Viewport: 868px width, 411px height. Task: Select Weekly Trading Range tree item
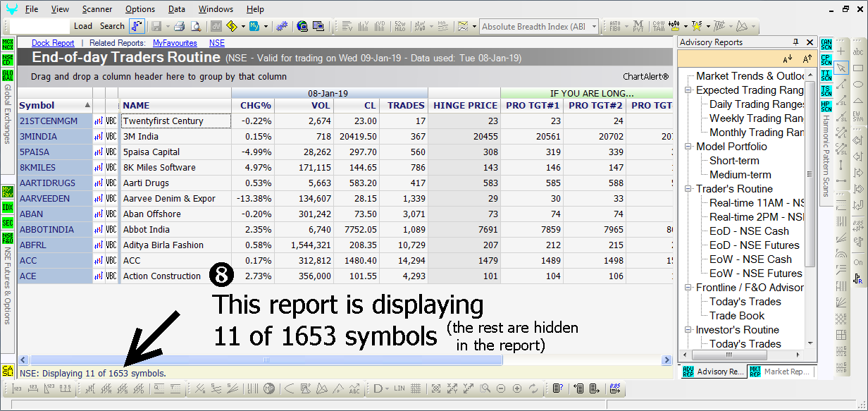(757, 118)
